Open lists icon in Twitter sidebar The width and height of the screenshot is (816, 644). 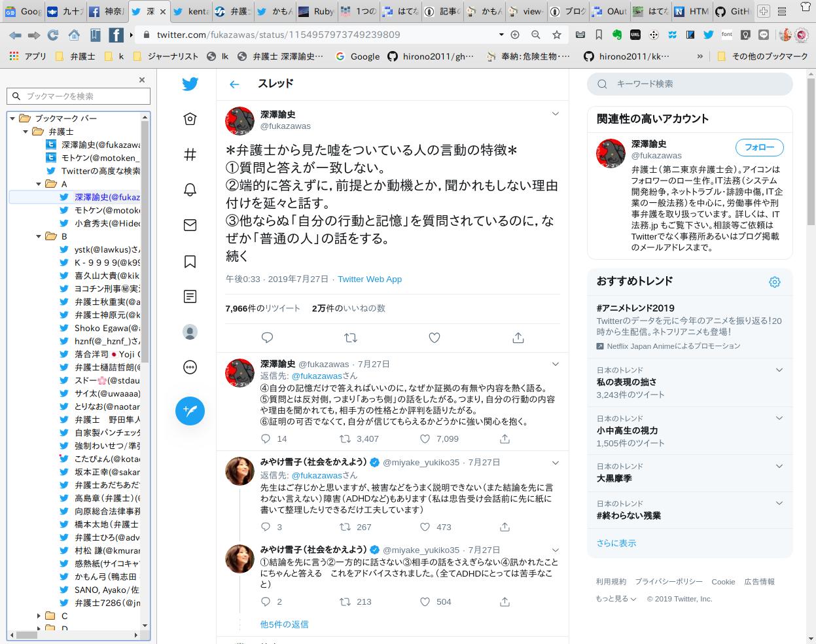(190, 296)
